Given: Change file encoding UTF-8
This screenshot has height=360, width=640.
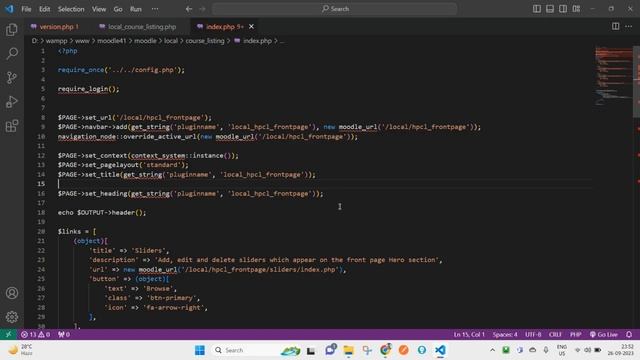Looking at the screenshot, I should pyautogui.click(x=533, y=334).
